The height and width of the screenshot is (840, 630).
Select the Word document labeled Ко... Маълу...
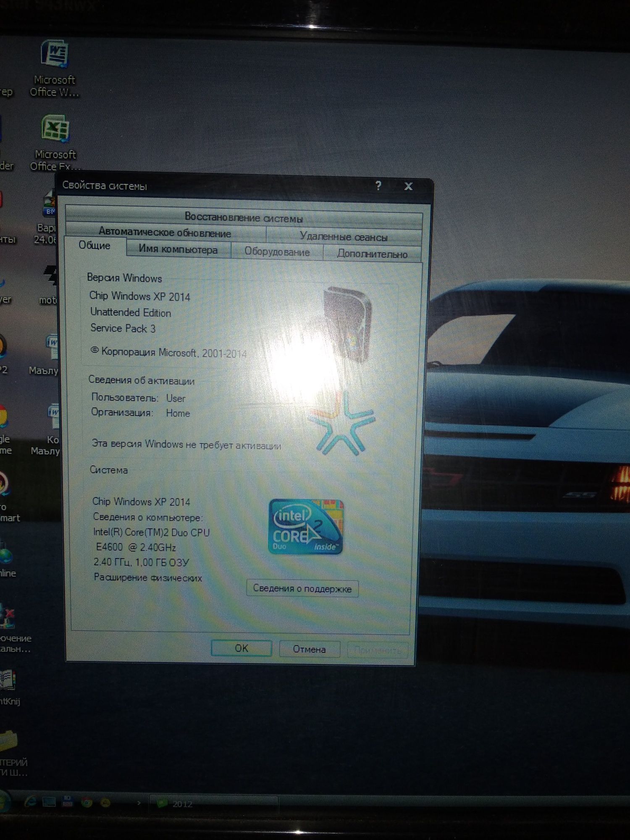click(x=46, y=429)
